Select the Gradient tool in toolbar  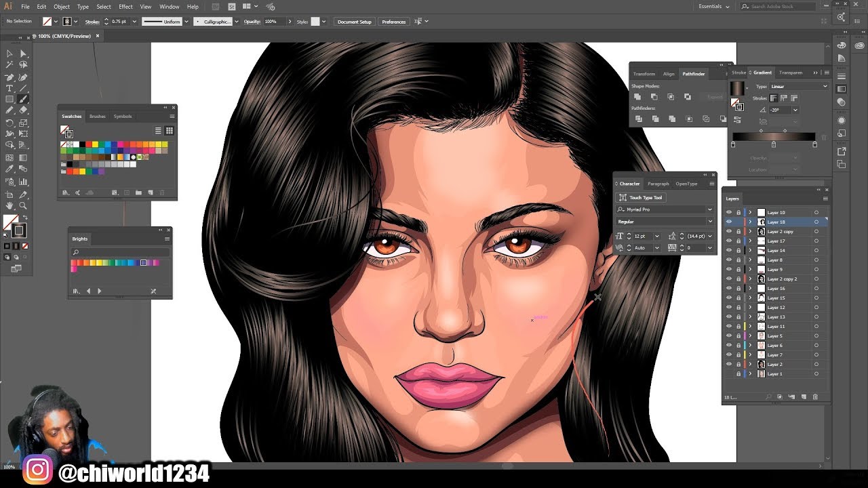[x=23, y=157]
